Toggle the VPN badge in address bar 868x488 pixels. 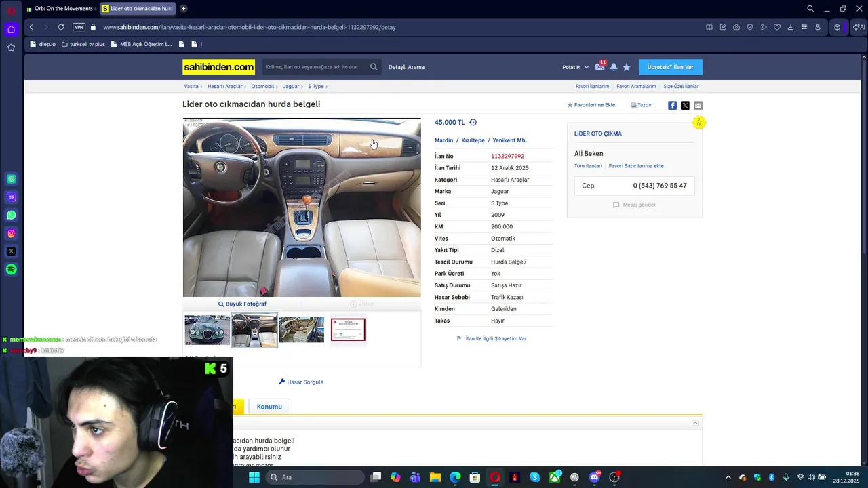pos(79,27)
